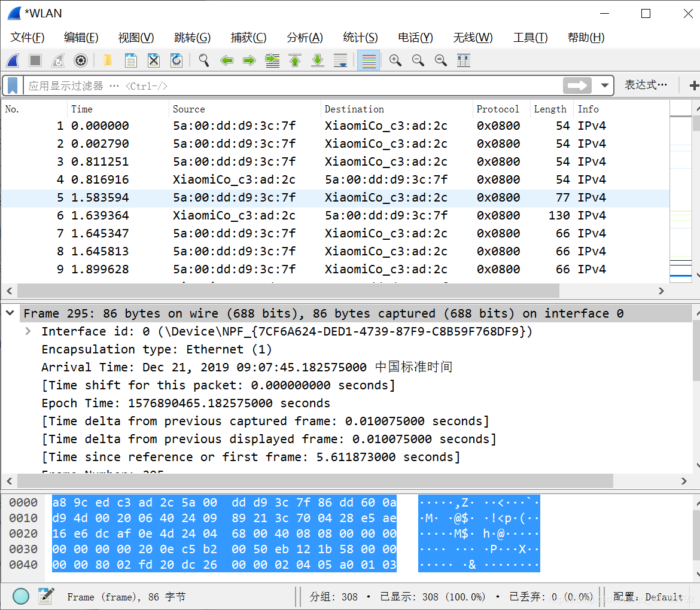
Task: Open display filter history dropdown
Action: click(x=605, y=86)
